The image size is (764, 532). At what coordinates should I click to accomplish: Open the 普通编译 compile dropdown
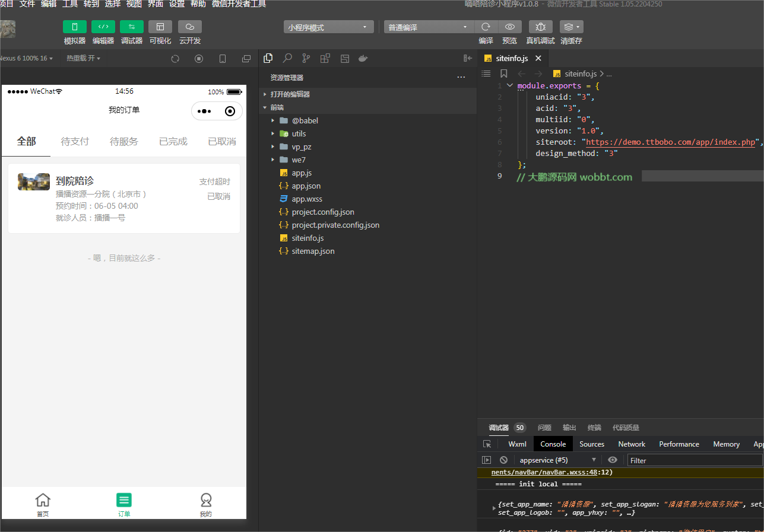[428, 27]
